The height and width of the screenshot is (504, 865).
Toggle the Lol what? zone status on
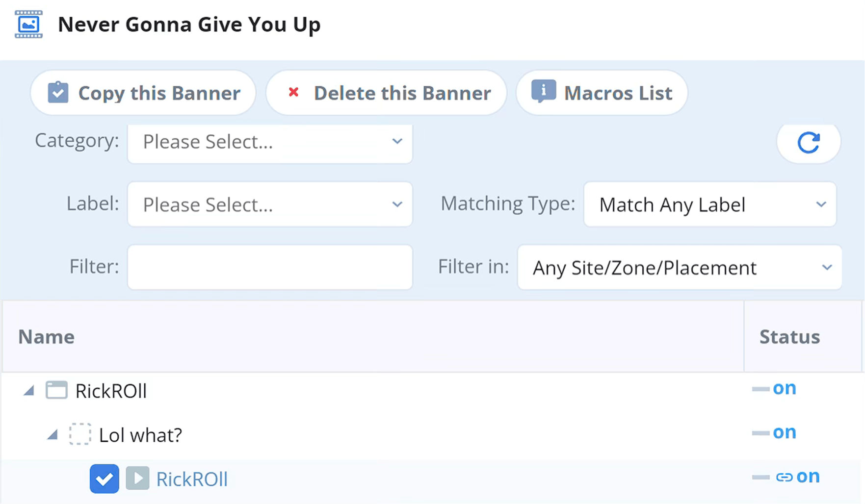[x=775, y=433]
